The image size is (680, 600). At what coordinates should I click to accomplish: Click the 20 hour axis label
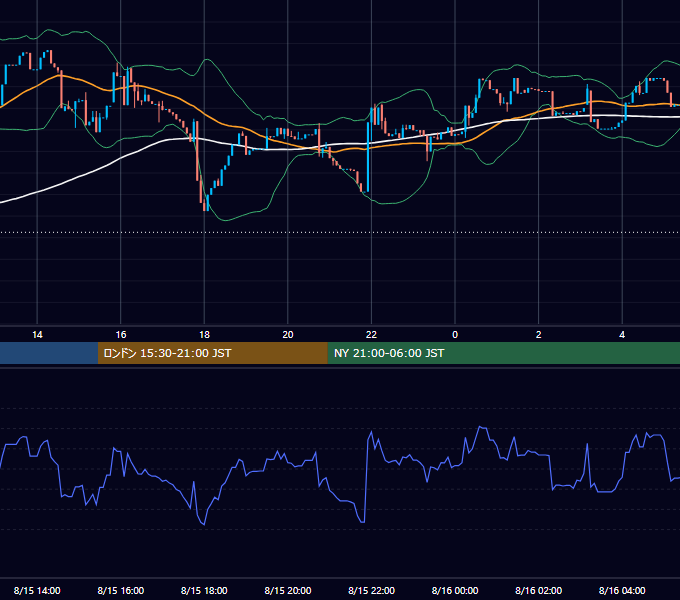tap(288, 335)
